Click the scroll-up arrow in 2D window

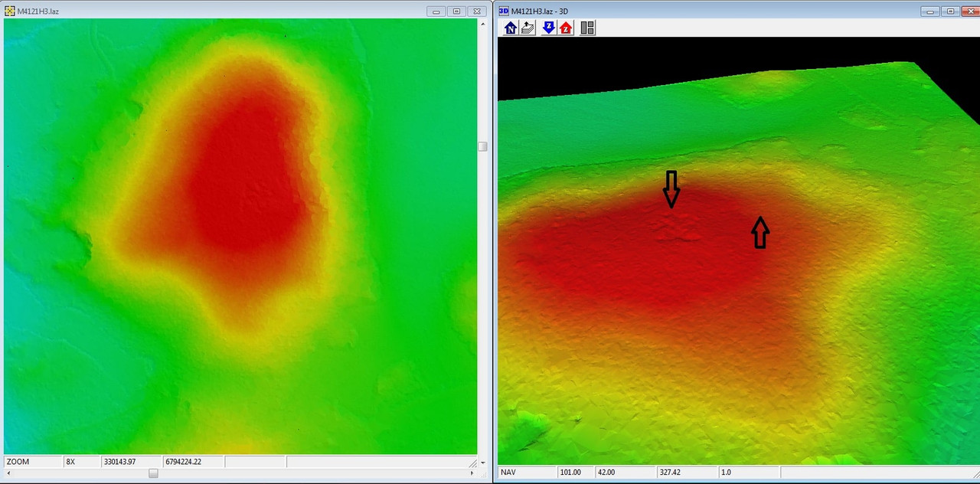pos(483,24)
